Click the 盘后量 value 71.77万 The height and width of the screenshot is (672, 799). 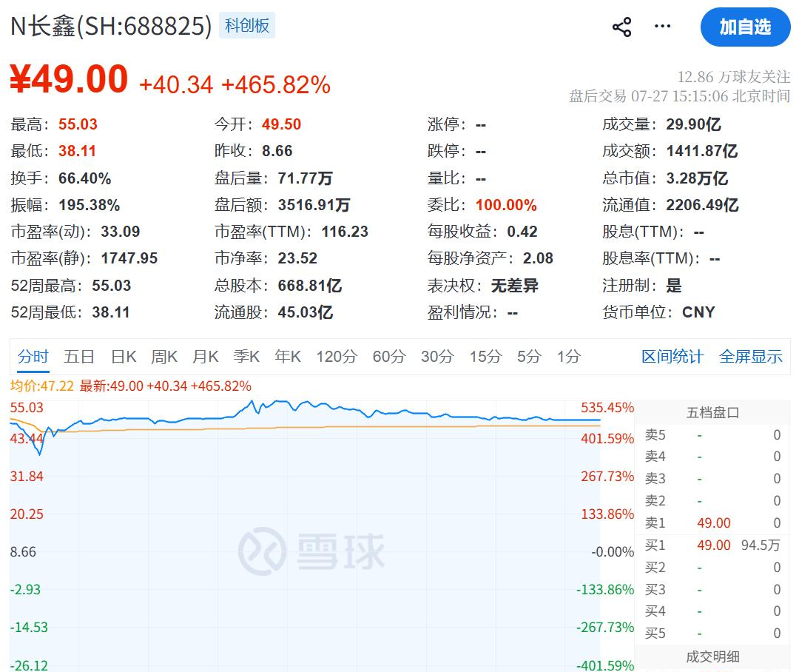(306, 178)
